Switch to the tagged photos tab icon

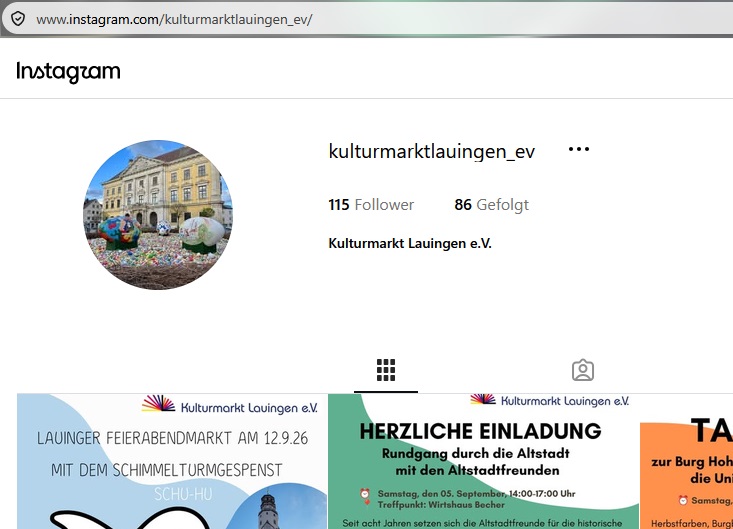click(583, 370)
